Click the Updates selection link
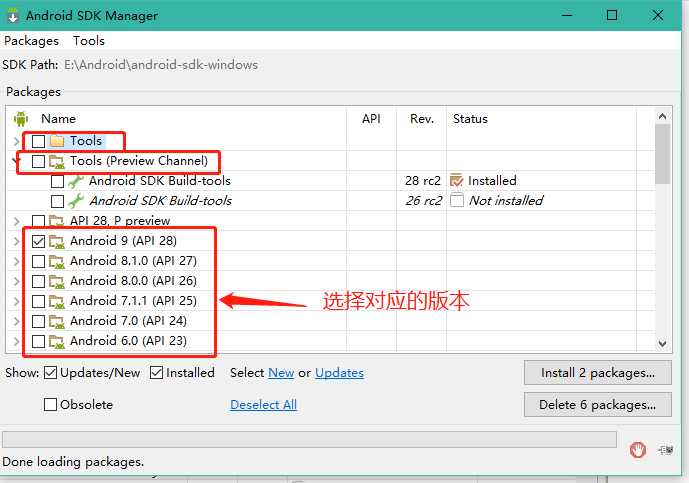The height and width of the screenshot is (483, 689). 339,373
